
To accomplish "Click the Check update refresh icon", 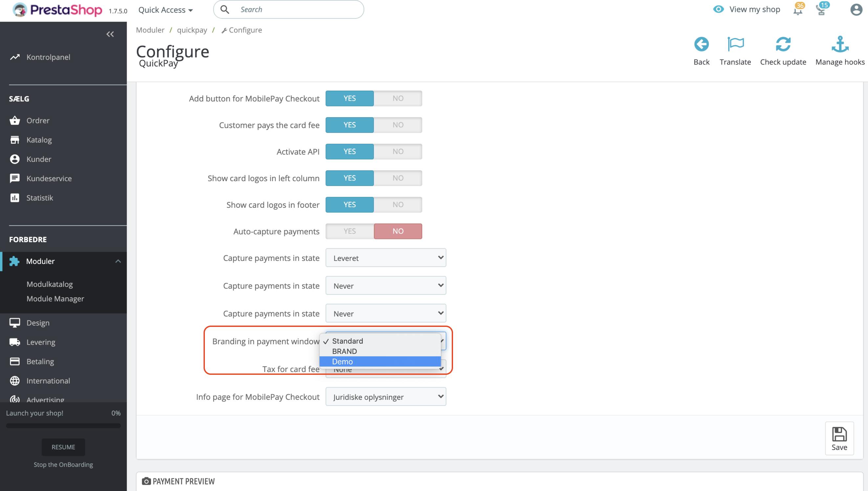I will [783, 44].
